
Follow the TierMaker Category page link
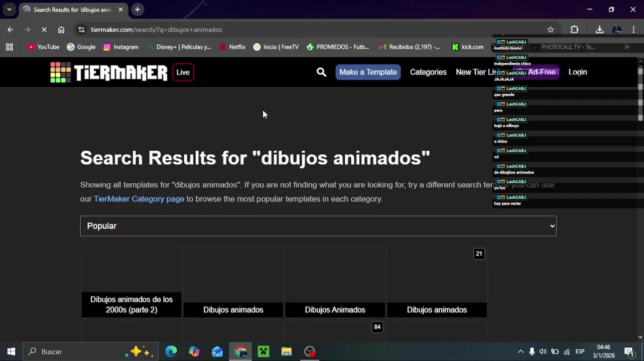139,199
